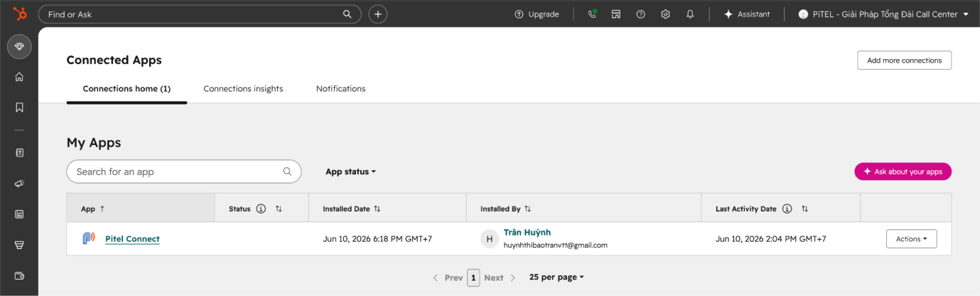Viewport: 980px width, 296px height.
Task: Open the Commerce shop icon in sidebar
Action: coord(19,245)
